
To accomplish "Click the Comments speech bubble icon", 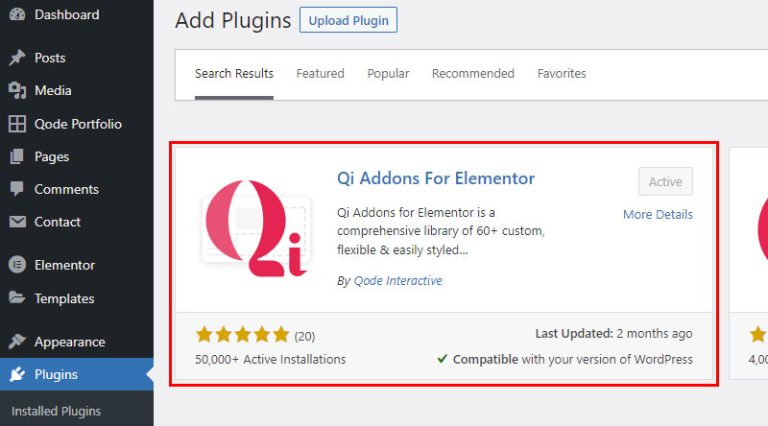I will 17,189.
